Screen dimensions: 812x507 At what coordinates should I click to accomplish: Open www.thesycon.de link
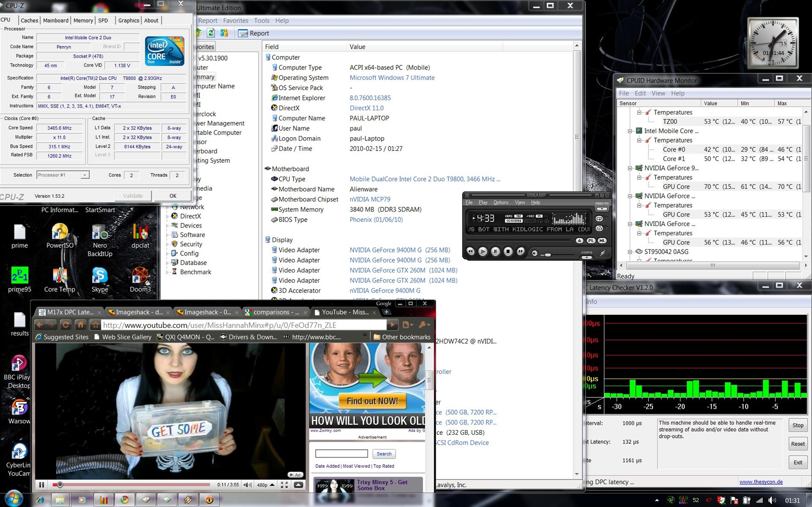pos(761,482)
